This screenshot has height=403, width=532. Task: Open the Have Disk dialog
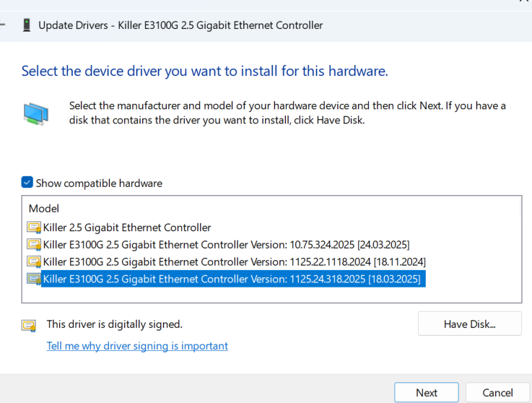[469, 324]
